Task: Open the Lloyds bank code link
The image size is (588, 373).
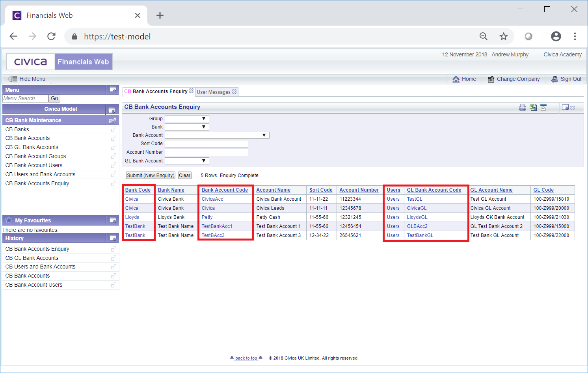Action: click(132, 217)
